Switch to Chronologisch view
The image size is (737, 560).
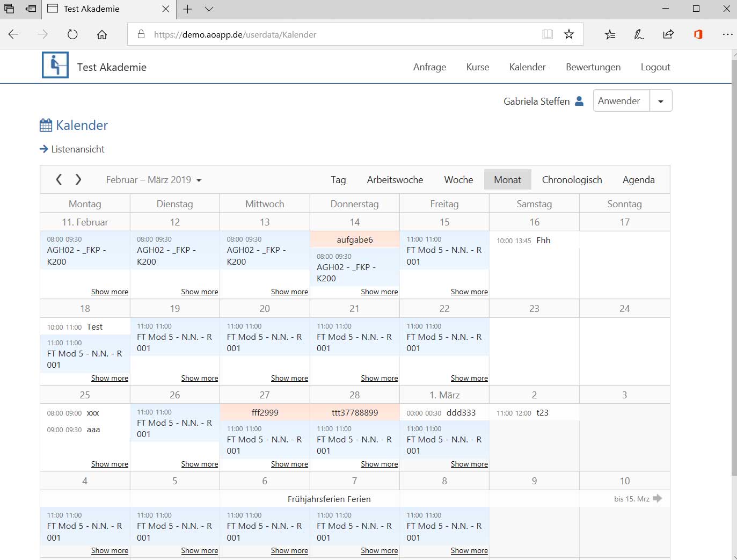pos(572,180)
